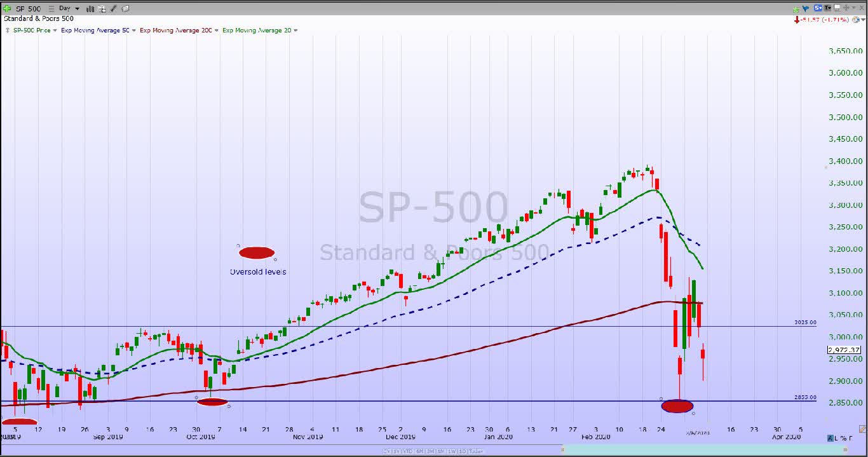
Task: Click the SP 500 symbol field
Action: (28, 9)
